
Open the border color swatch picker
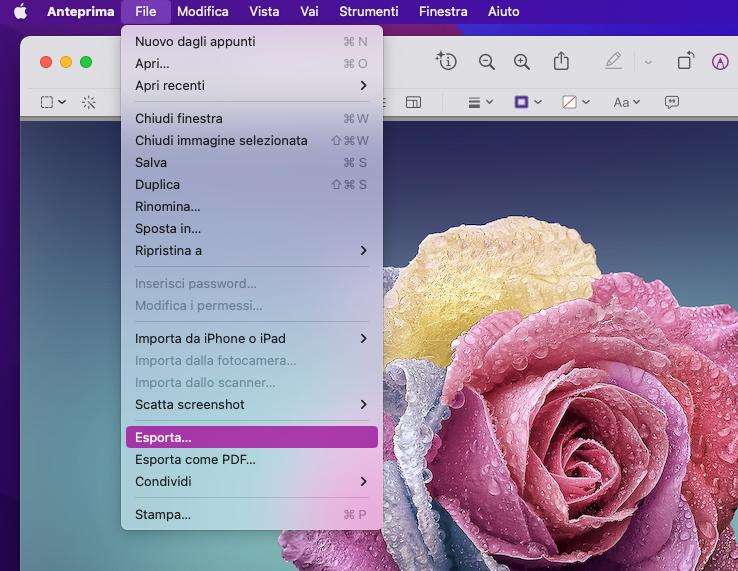click(x=527, y=102)
